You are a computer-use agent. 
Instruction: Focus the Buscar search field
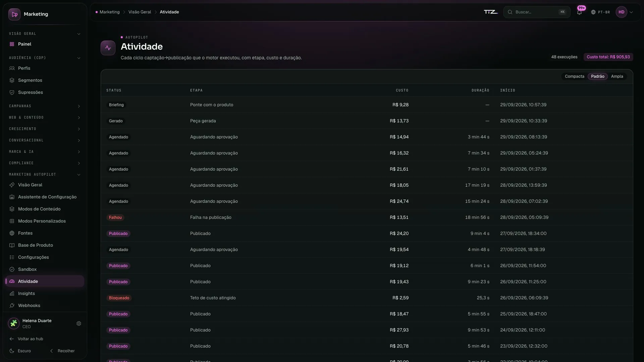click(x=537, y=12)
